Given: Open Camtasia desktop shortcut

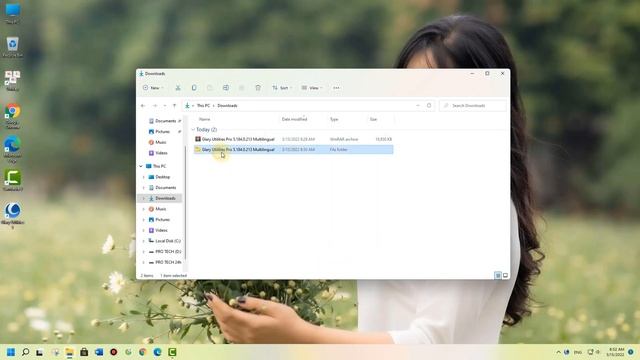Looking at the screenshot, I should [13, 180].
